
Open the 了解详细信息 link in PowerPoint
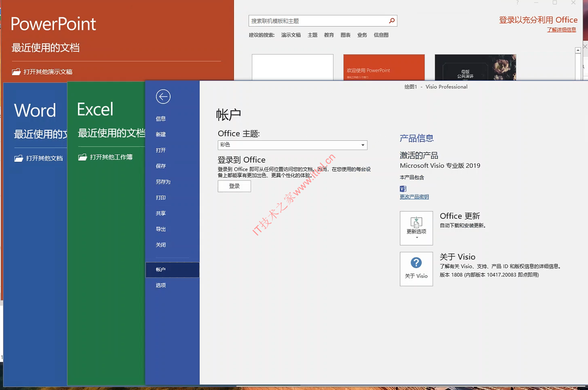coord(561,30)
